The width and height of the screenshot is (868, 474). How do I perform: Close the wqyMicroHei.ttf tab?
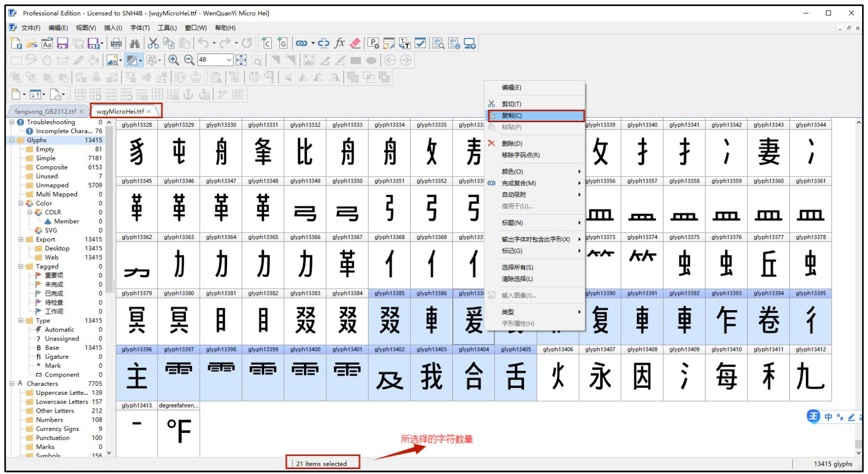click(148, 111)
